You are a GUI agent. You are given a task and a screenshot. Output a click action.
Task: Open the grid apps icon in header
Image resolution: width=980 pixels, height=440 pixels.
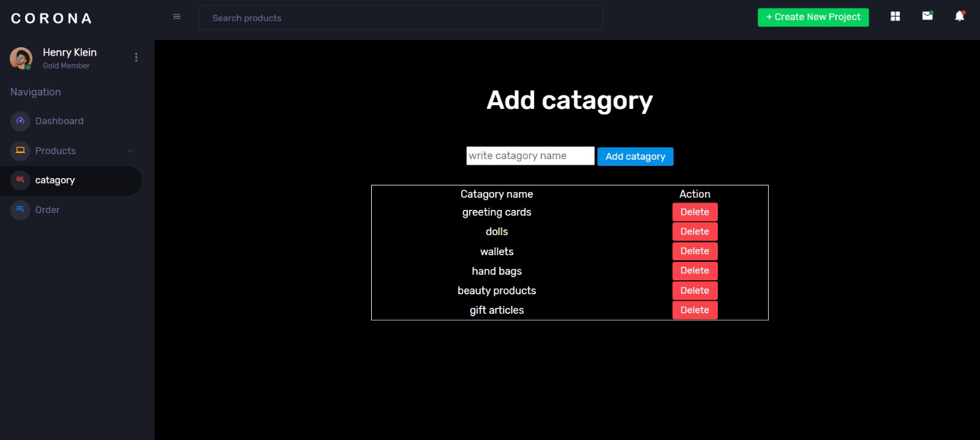(895, 17)
